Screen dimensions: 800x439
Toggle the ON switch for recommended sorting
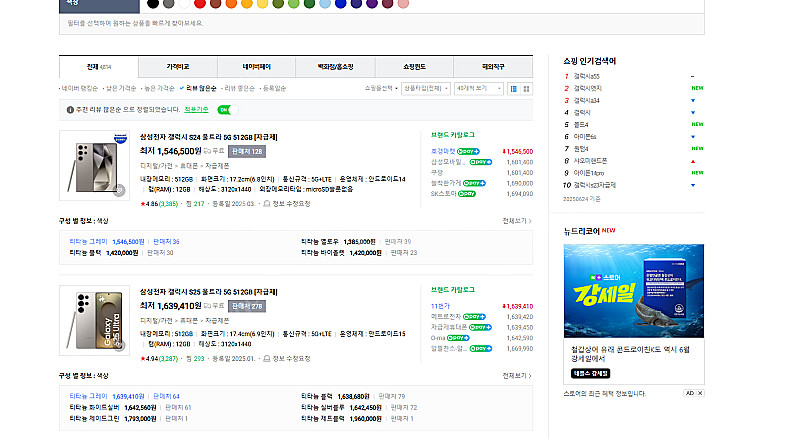(x=227, y=110)
